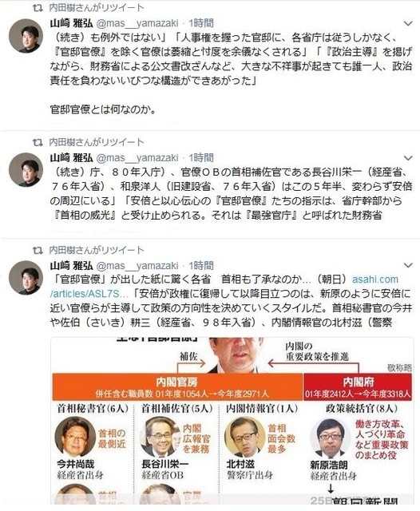Click the 内閣官房 orange header in the infographic
The width and height of the screenshot is (420, 511).
pyautogui.click(x=177, y=386)
